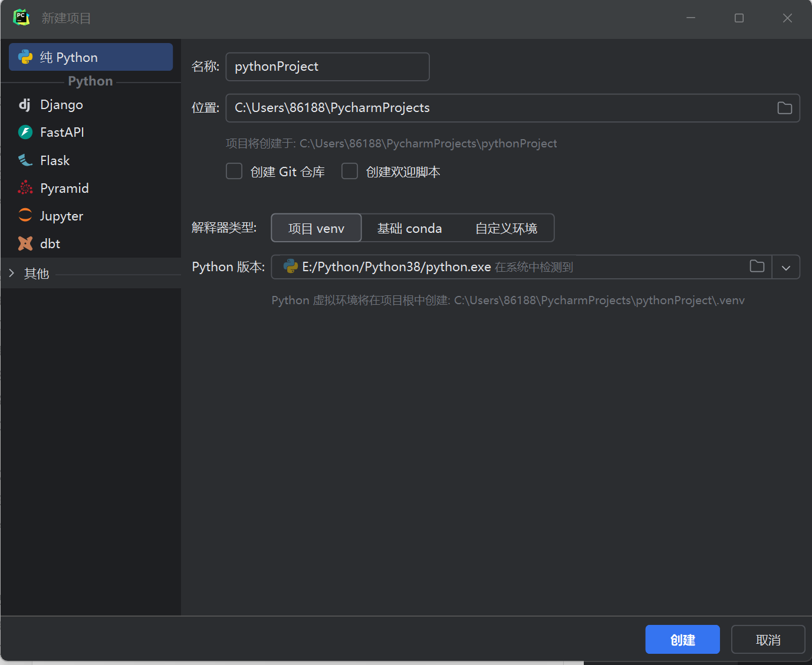812x665 pixels.
Task: Close the 新建项目 dialog
Action: coord(787,18)
